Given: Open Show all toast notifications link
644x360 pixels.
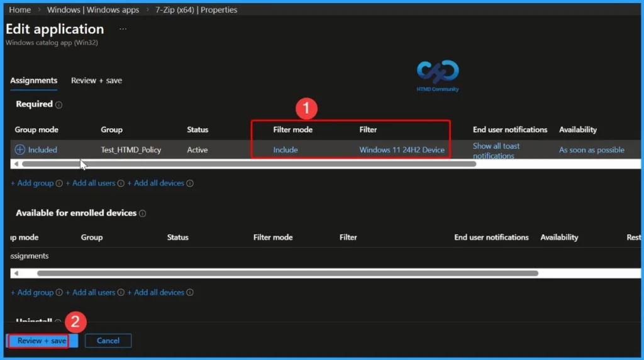Looking at the screenshot, I should 496,151.
